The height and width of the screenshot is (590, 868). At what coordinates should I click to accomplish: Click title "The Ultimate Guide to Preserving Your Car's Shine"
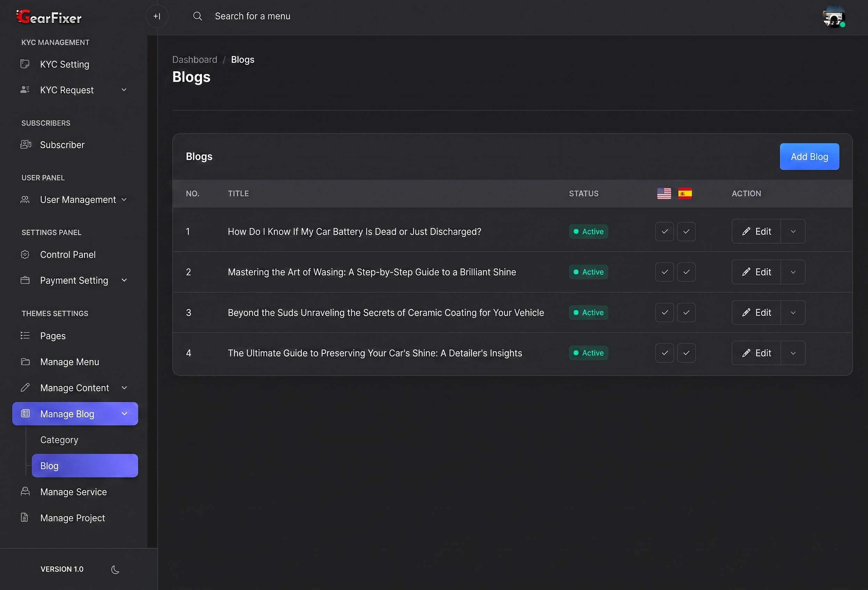pos(375,353)
